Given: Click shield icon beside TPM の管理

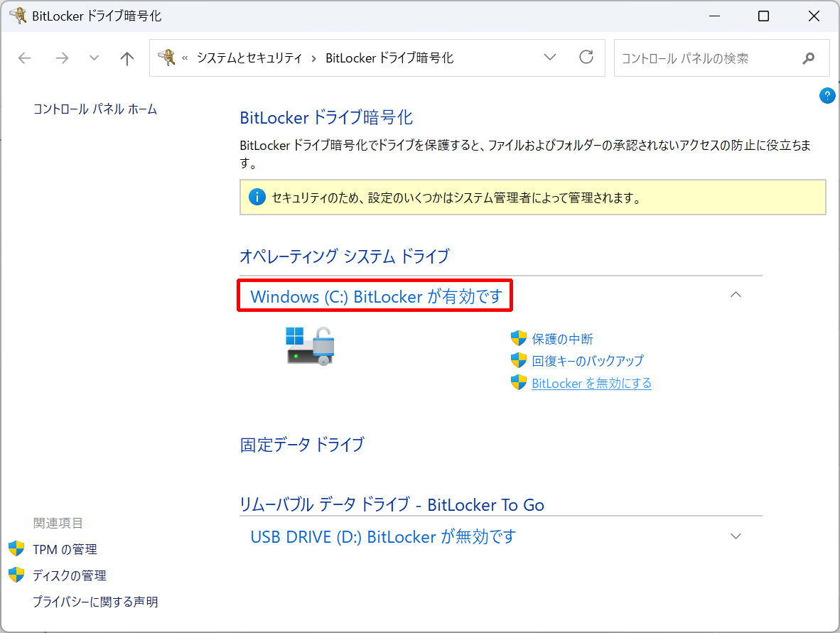Looking at the screenshot, I should tap(16, 548).
